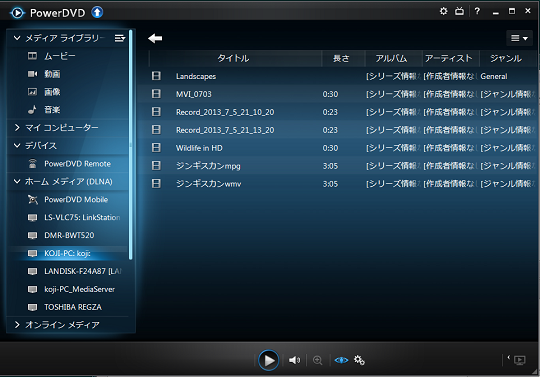
Task: Start playback with the Play button
Action: 269,360
